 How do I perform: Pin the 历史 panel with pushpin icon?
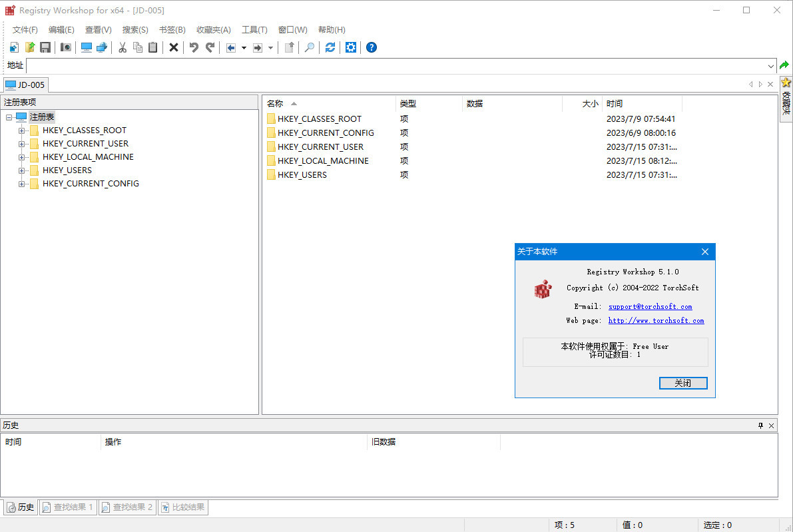click(x=760, y=426)
